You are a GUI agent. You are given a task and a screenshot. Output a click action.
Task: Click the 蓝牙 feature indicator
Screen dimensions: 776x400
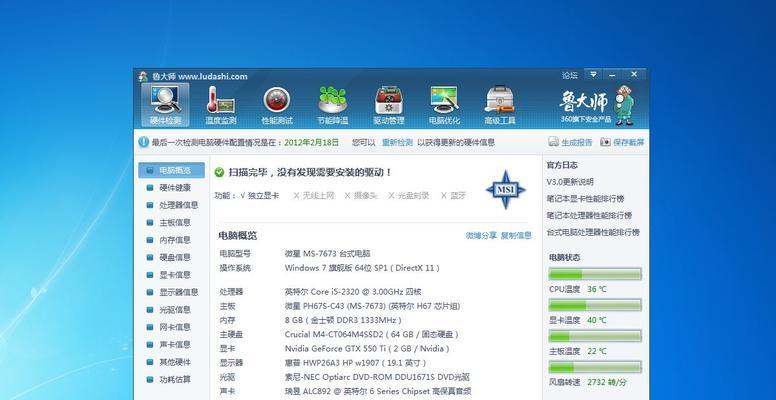coord(453,196)
